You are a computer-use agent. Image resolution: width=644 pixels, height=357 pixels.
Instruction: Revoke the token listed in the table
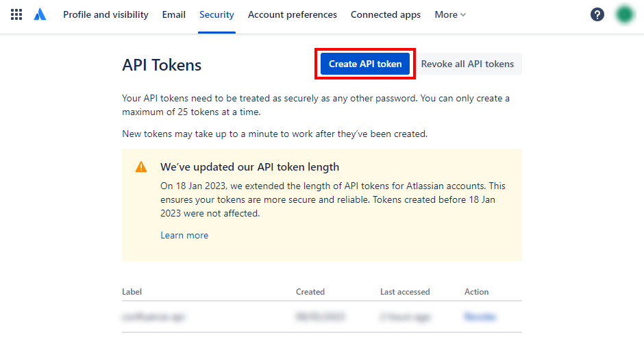click(x=480, y=317)
